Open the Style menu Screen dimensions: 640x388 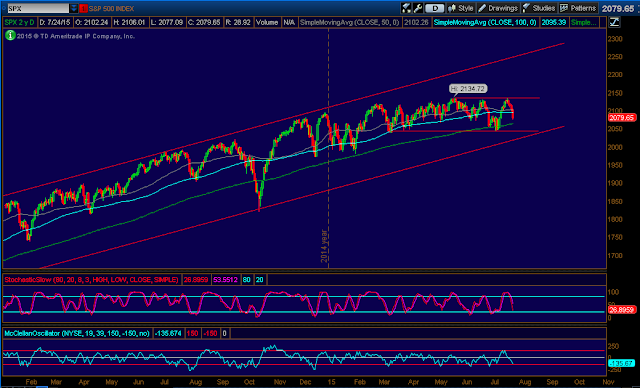pyautogui.click(x=460, y=8)
